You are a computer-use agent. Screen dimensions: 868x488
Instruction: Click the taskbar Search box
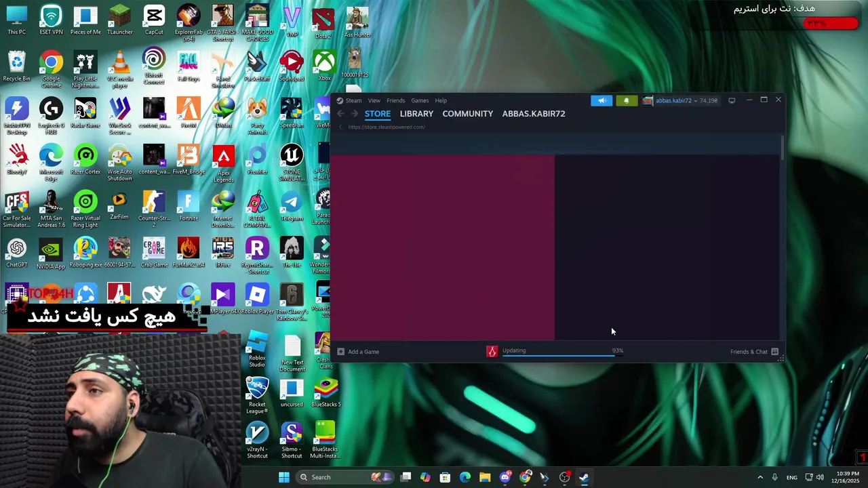[x=343, y=477]
